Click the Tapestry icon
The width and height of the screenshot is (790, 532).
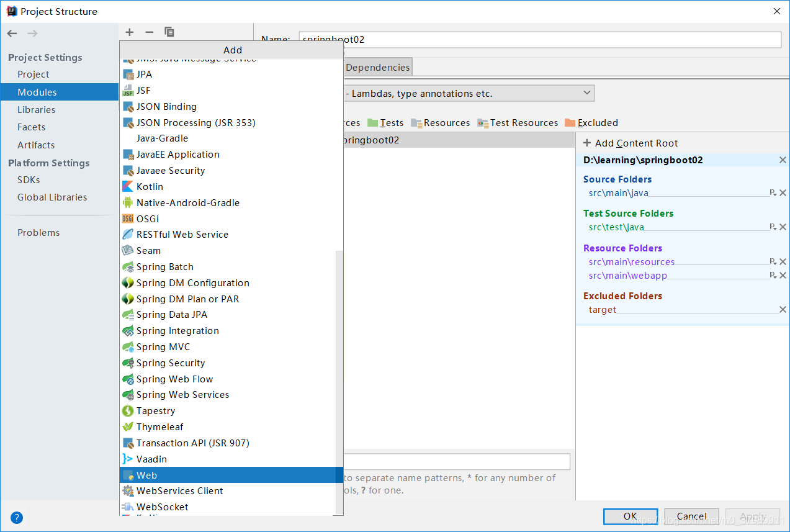pos(128,411)
